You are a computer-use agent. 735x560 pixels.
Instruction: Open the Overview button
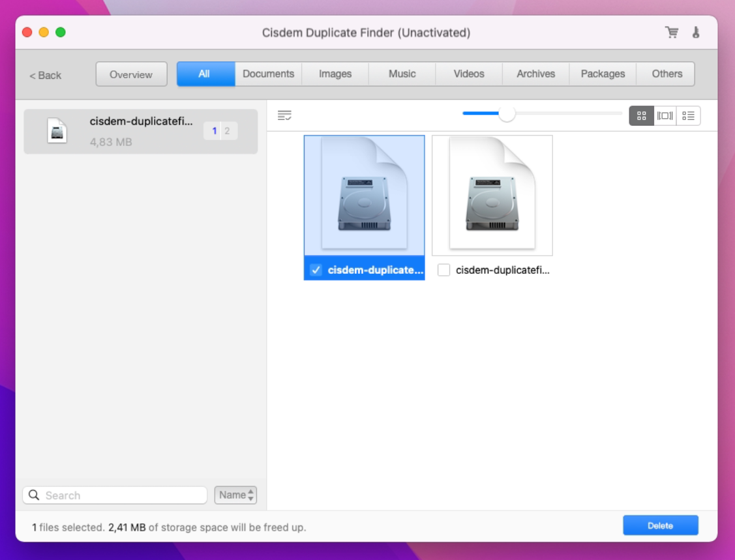pyautogui.click(x=131, y=74)
